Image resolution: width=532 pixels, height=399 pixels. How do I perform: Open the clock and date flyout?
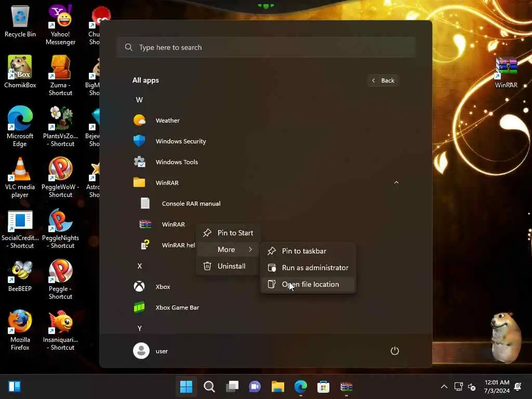point(497,387)
